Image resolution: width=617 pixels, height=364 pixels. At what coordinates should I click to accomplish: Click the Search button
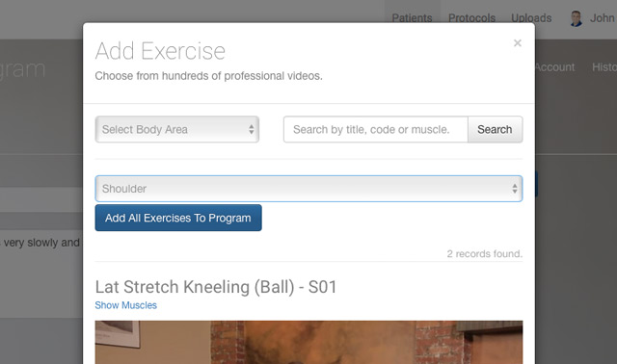(x=495, y=129)
